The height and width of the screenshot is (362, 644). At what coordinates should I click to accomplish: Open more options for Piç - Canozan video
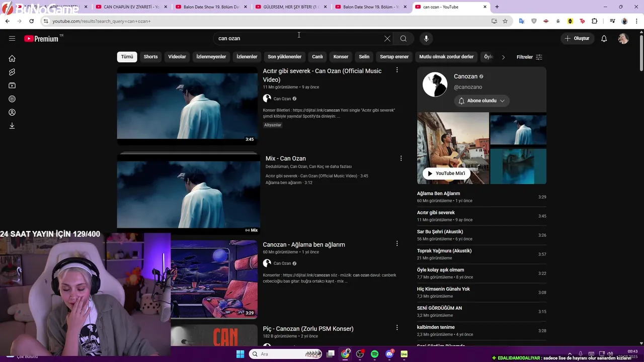397,328
